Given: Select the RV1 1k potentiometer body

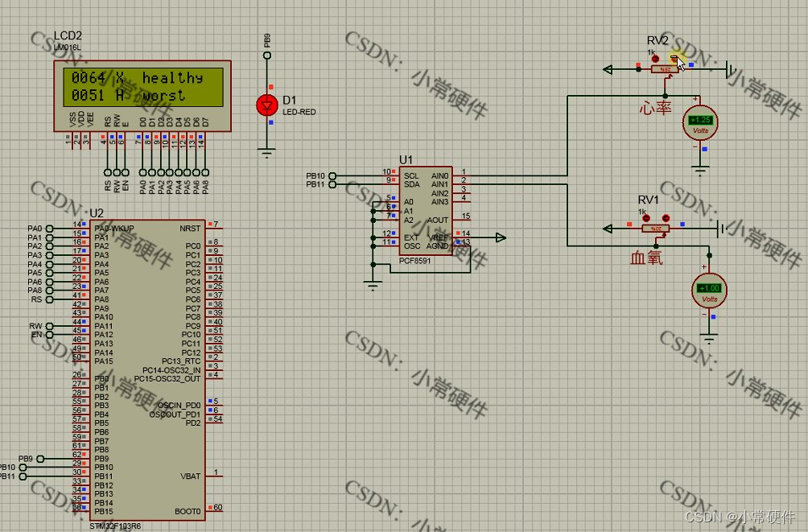Looking at the screenshot, I should click(655, 228).
